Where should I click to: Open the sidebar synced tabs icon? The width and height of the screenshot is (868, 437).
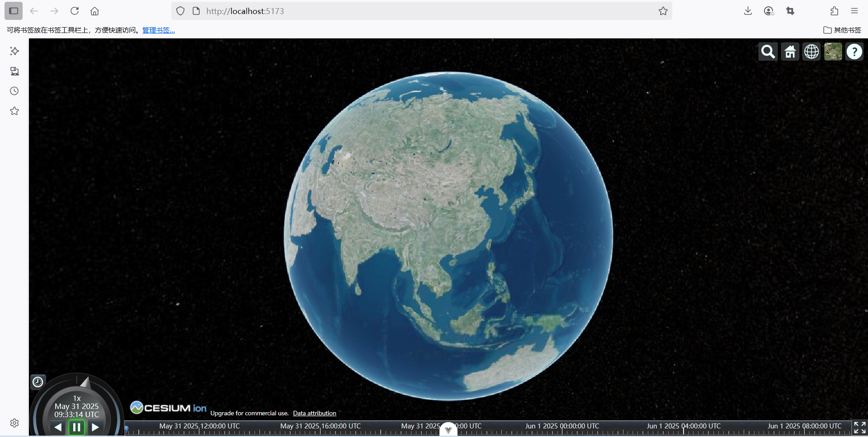pos(14,71)
